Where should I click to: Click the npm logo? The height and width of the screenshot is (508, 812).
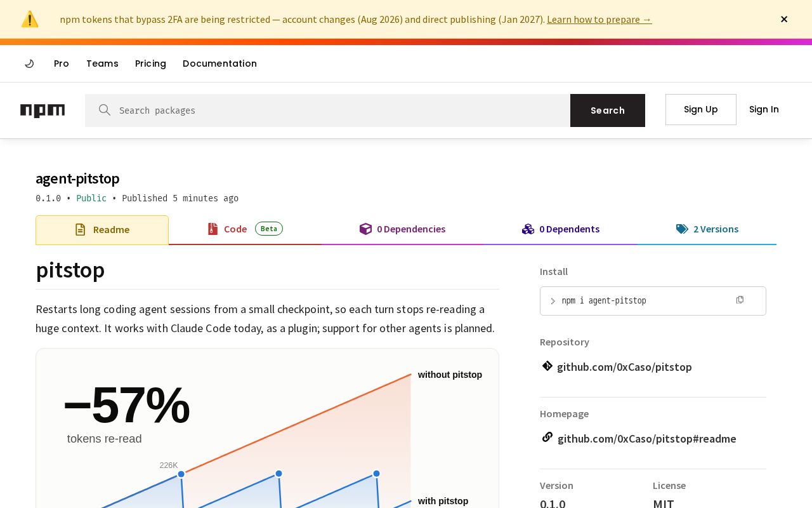[43, 110]
